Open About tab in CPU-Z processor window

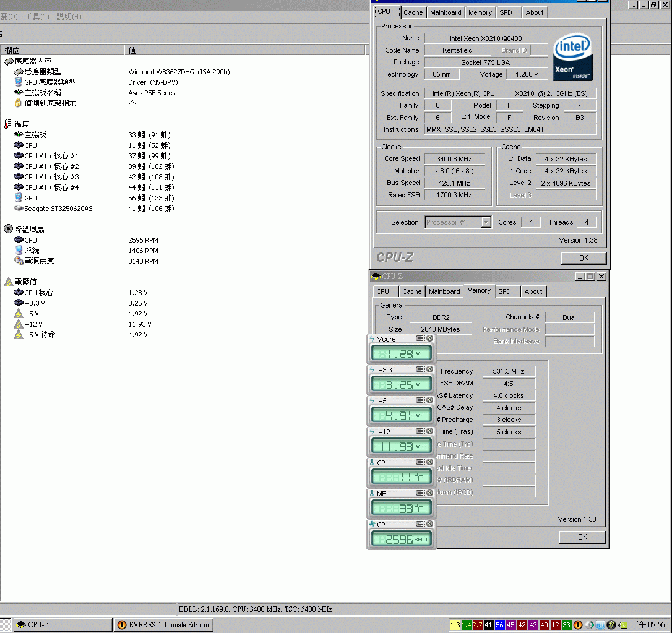pos(535,12)
